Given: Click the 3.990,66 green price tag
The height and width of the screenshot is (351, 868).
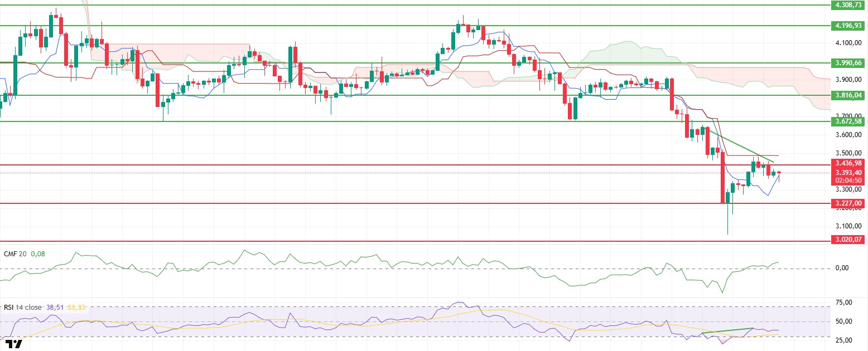Looking at the screenshot, I should pyautogui.click(x=849, y=62).
